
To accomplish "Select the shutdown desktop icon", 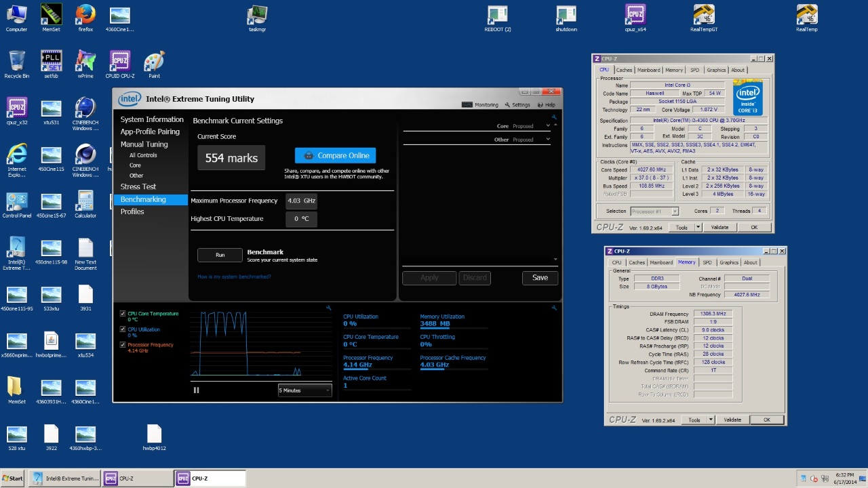I will tap(566, 18).
